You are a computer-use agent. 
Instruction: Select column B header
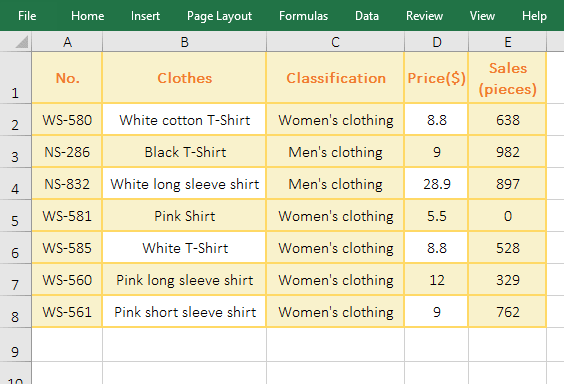click(x=185, y=42)
